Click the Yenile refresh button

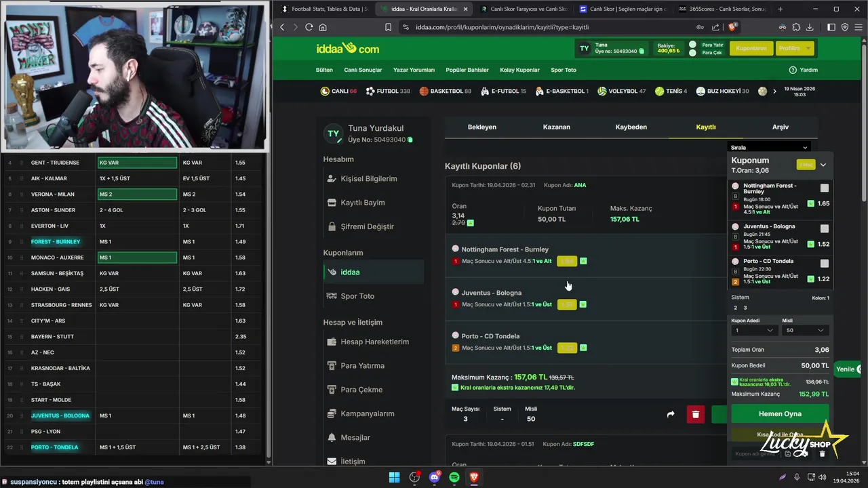pos(848,369)
